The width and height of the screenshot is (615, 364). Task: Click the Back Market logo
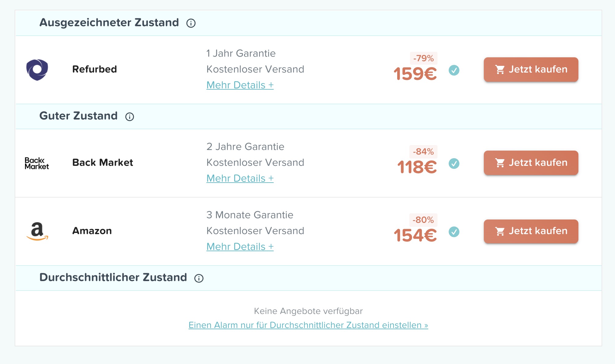coord(37,163)
